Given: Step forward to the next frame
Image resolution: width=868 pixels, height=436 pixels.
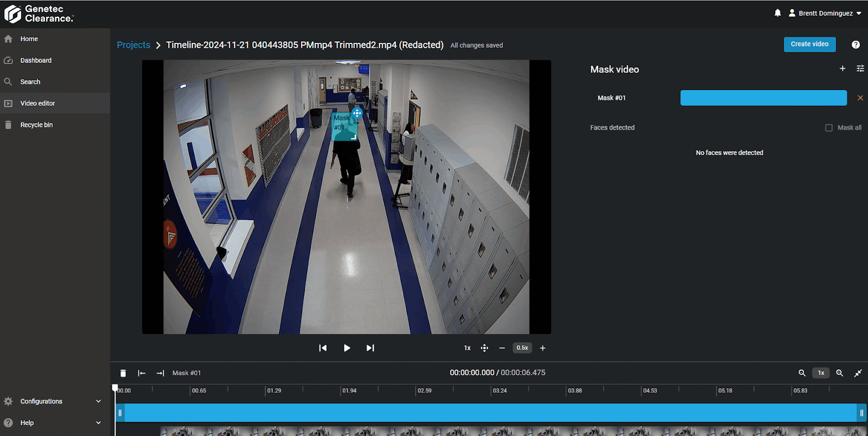Looking at the screenshot, I should tap(370, 348).
